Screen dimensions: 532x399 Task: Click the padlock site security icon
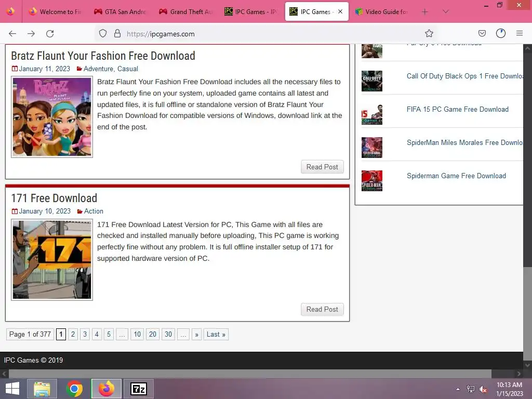click(117, 34)
